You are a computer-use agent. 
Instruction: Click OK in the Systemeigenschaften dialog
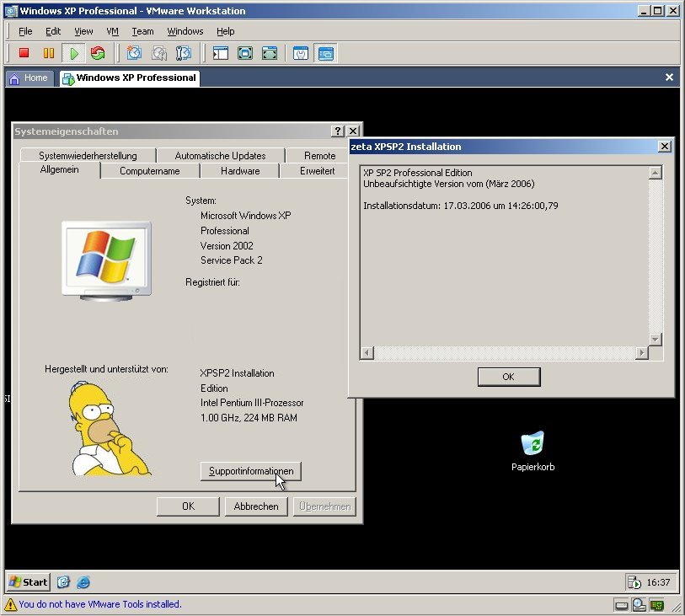(188, 506)
